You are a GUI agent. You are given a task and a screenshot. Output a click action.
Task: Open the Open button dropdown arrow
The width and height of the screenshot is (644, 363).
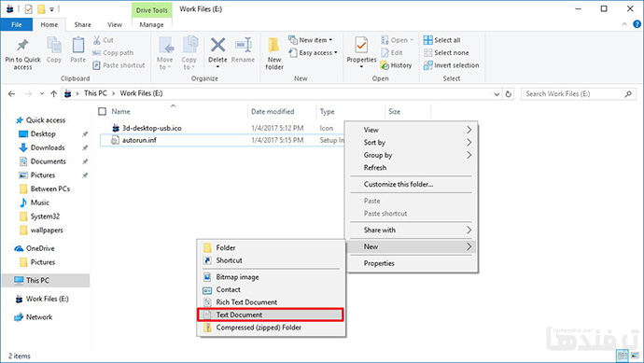412,40
